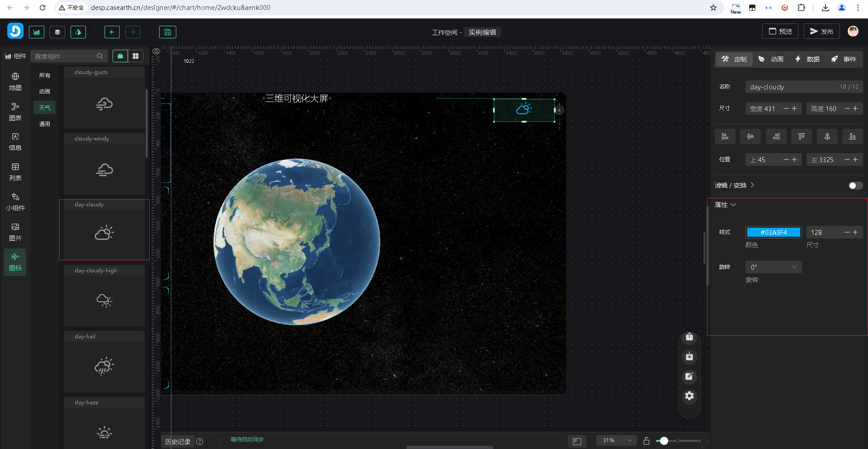Open the 地图 map category
Viewport: 868px width, 449px height.
coord(15,81)
